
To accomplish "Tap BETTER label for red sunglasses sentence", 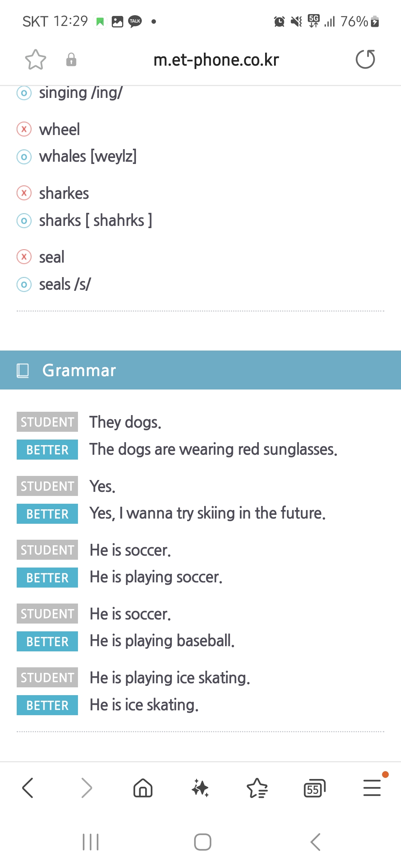I will point(47,450).
